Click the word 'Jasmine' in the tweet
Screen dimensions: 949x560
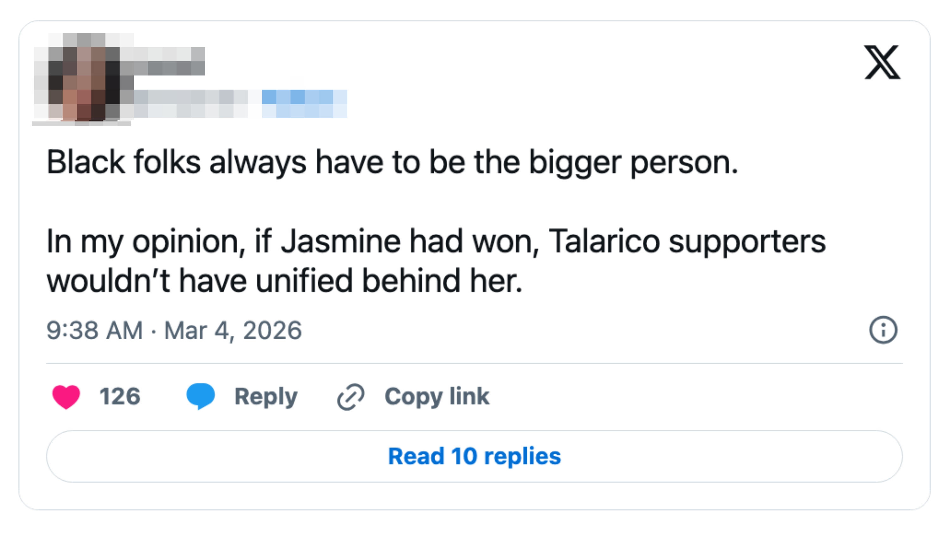click(340, 241)
